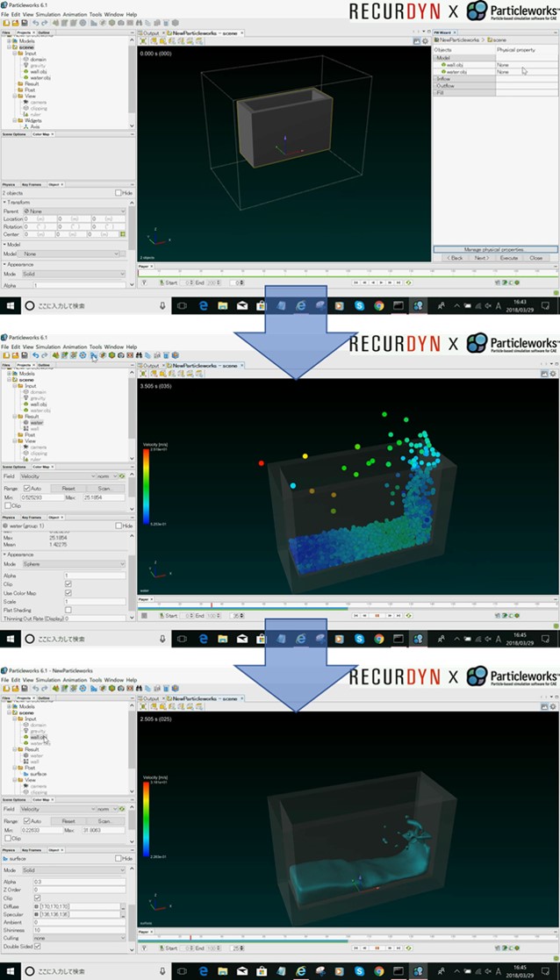Click the Diffuse color swatch
This screenshot has height=980, width=560.
click(x=38, y=905)
